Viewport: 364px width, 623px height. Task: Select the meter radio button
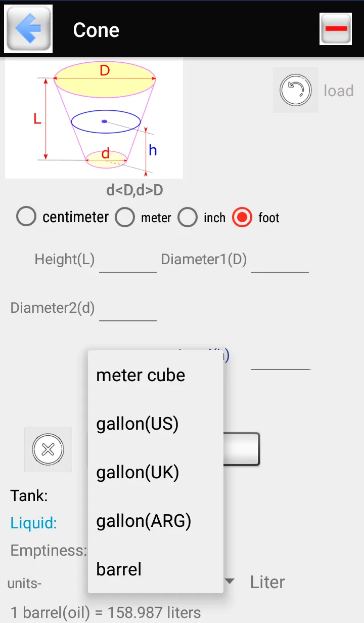click(125, 218)
